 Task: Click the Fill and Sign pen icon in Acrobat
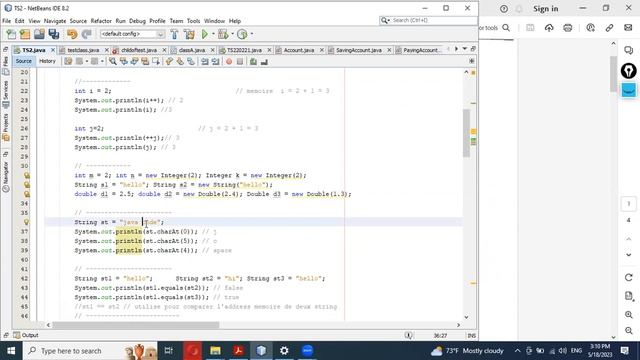629,71
